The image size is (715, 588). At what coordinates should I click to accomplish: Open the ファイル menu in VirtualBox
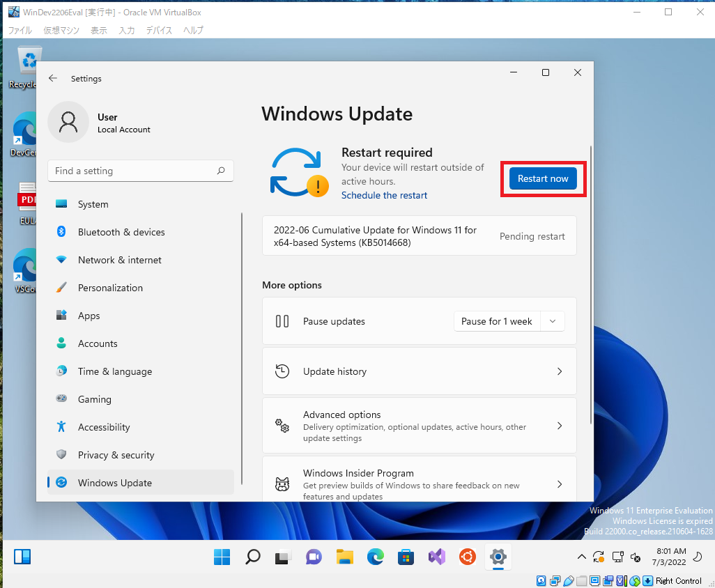point(20,31)
